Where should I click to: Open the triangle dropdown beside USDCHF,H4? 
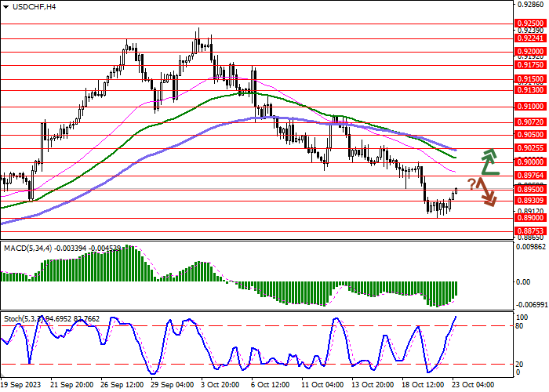(x=6, y=6)
